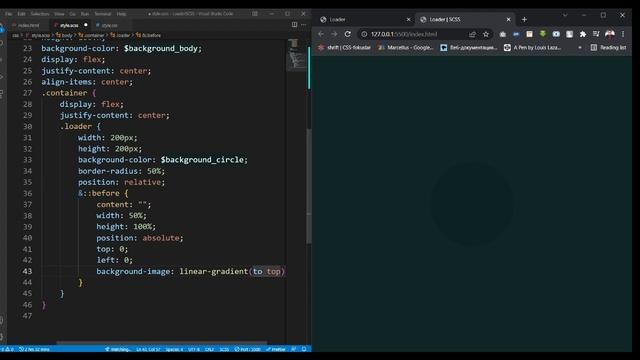
Task: Select .loader in the breadcrumb path
Action: 120,36
